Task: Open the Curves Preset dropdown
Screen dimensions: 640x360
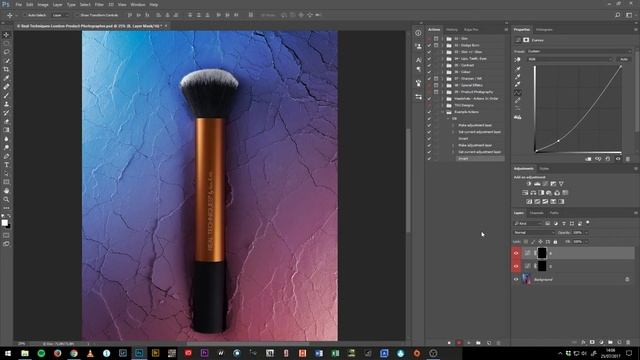Action: tap(579, 51)
